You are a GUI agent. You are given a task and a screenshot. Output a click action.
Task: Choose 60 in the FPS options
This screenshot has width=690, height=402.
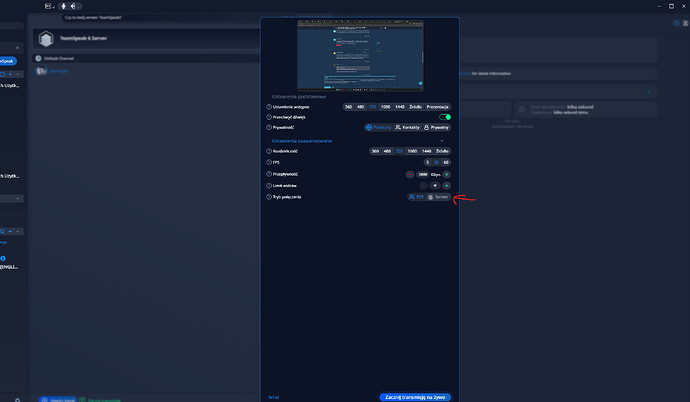click(x=446, y=162)
